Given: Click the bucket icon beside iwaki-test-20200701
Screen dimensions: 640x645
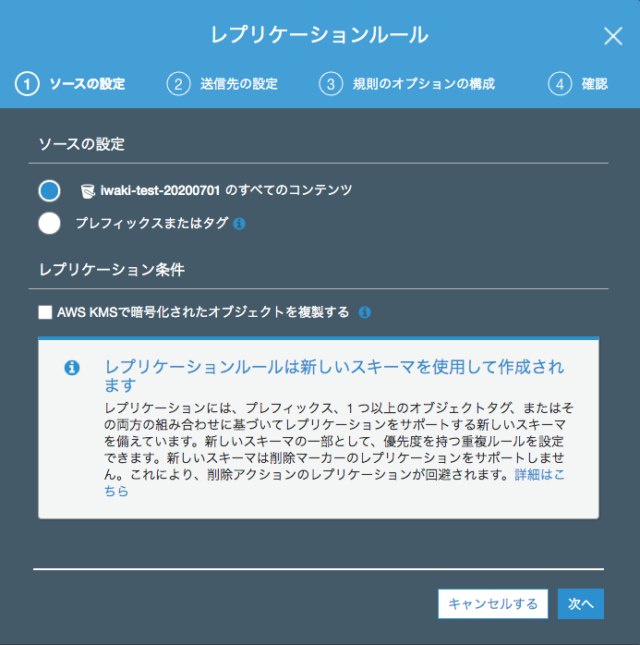Looking at the screenshot, I should pyautogui.click(x=88, y=191).
